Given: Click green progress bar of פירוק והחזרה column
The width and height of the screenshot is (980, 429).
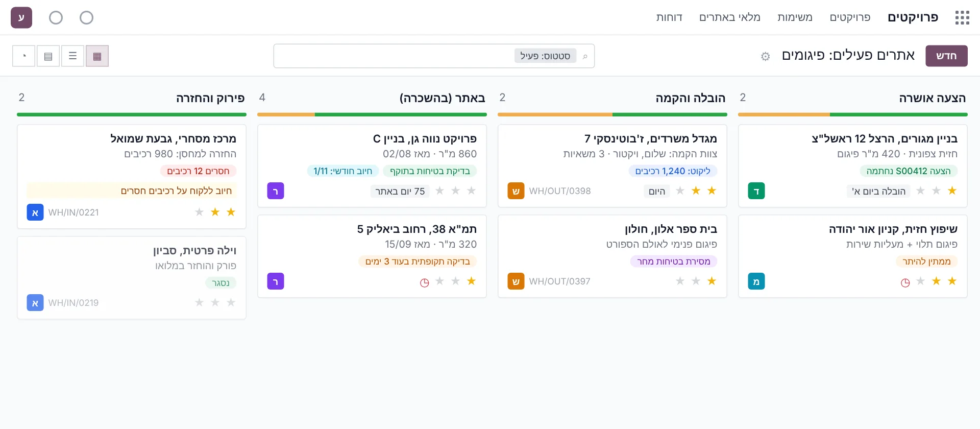Looking at the screenshot, I should click(x=132, y=114).
